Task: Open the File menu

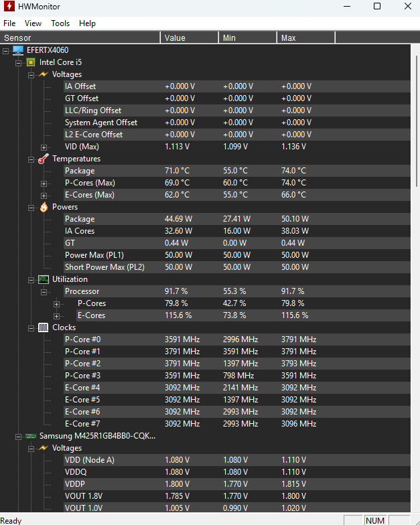Action: point(9,23)
